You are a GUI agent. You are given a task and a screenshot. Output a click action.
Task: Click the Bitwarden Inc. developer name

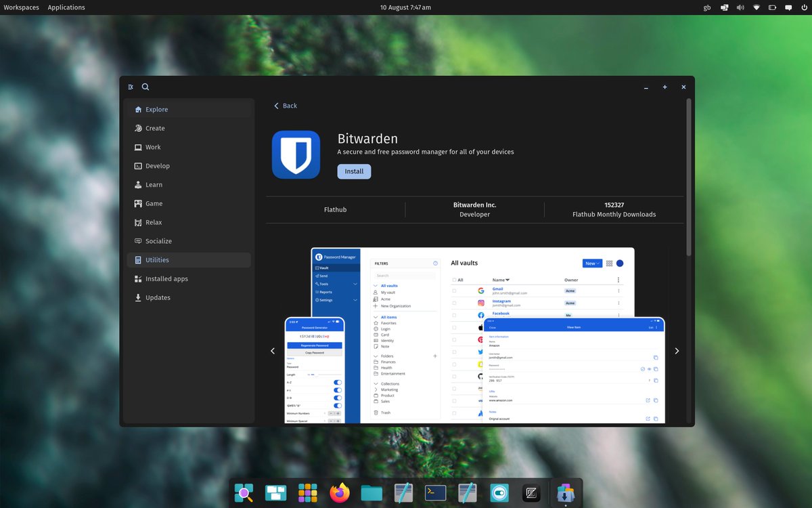pyautogui.click(x=474, y=205)
